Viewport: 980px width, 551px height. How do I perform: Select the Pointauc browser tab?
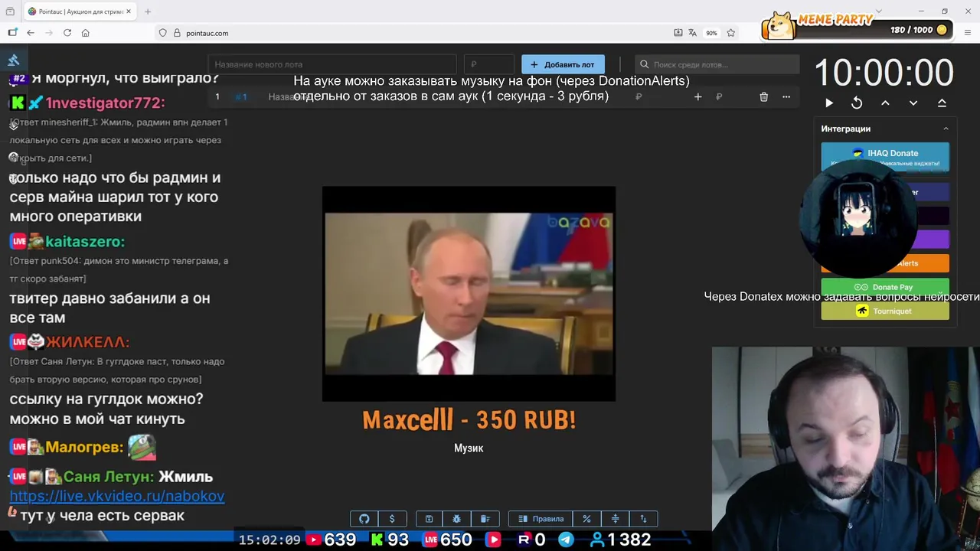coord(79,11)
